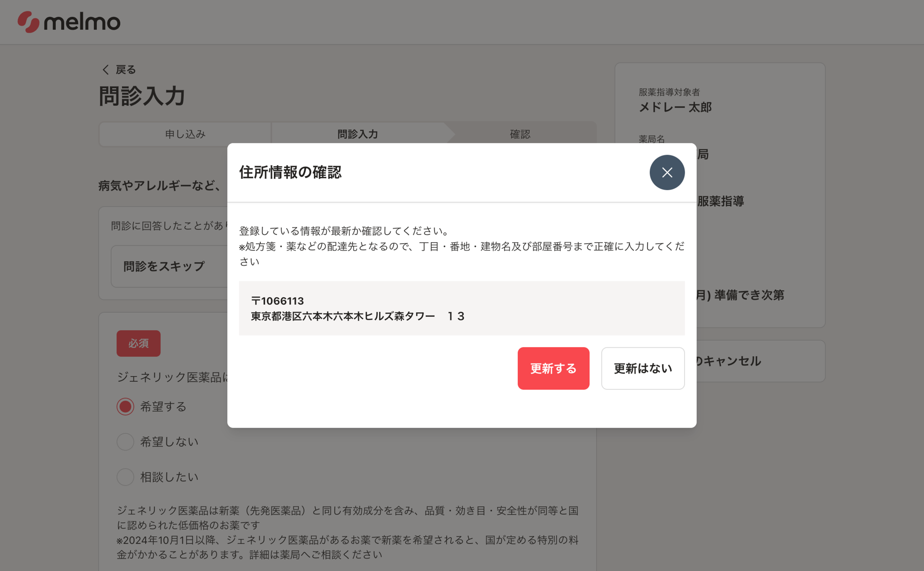Click the 必須 required badge
This screenshot has height=571, width=924.
(138, 343)
